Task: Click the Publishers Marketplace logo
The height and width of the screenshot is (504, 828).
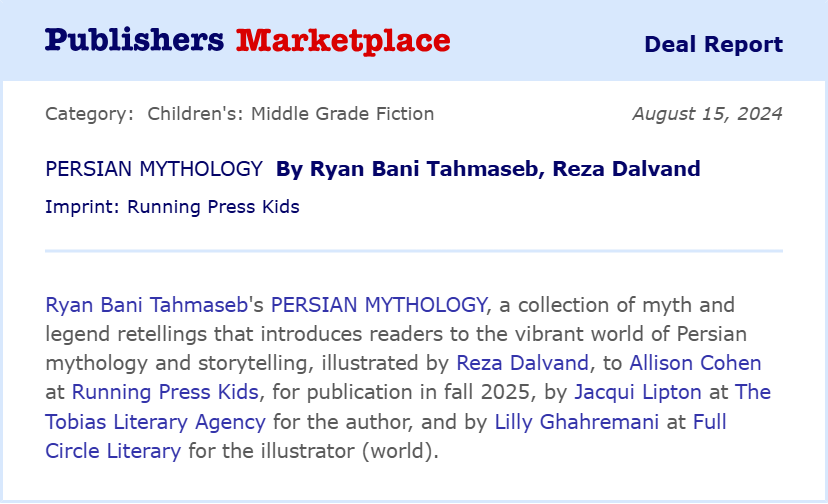Action: (248, 41)
